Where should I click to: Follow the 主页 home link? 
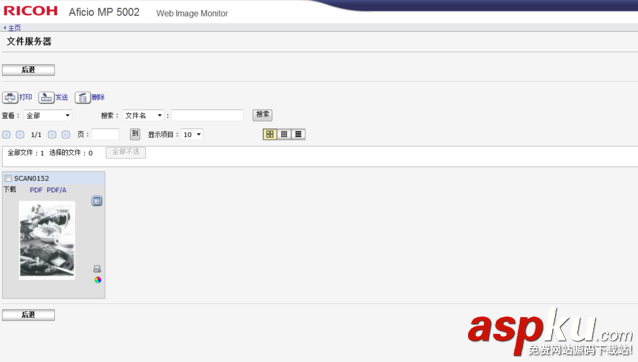coord(14,28)
